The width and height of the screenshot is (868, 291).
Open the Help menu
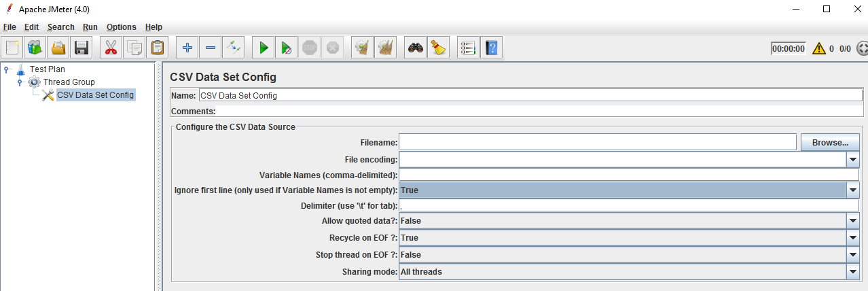(x=154, y=27)
